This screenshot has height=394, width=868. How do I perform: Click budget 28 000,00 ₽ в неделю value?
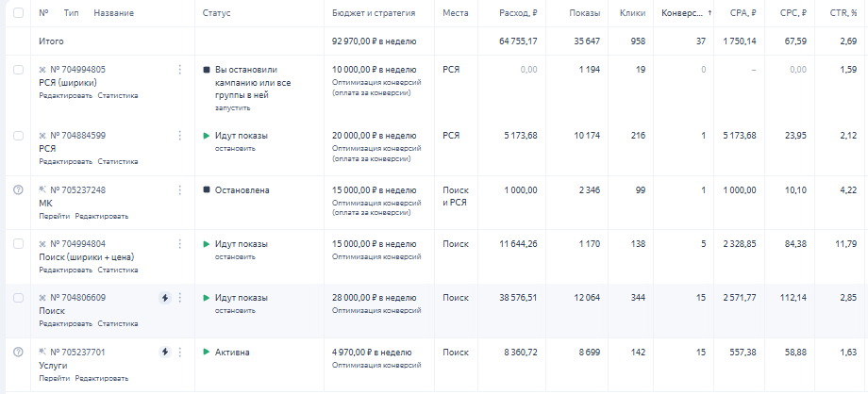click(x=374, y=298)
